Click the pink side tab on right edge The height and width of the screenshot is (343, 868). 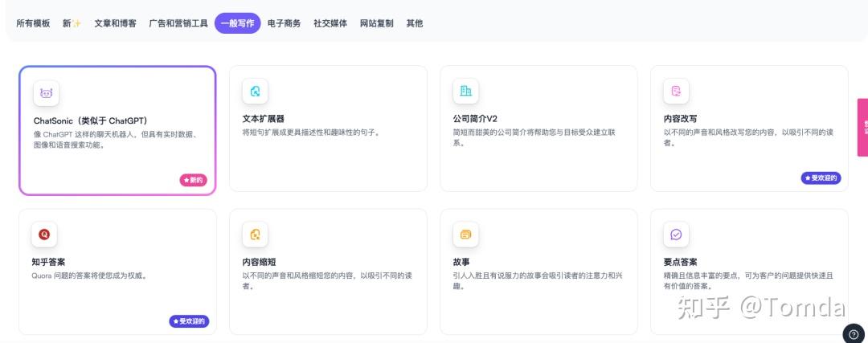(x=862, y=127)
